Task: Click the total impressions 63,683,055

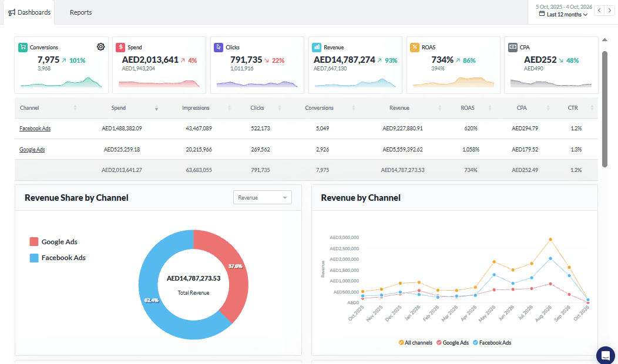Action: click(x=199, y=170)
